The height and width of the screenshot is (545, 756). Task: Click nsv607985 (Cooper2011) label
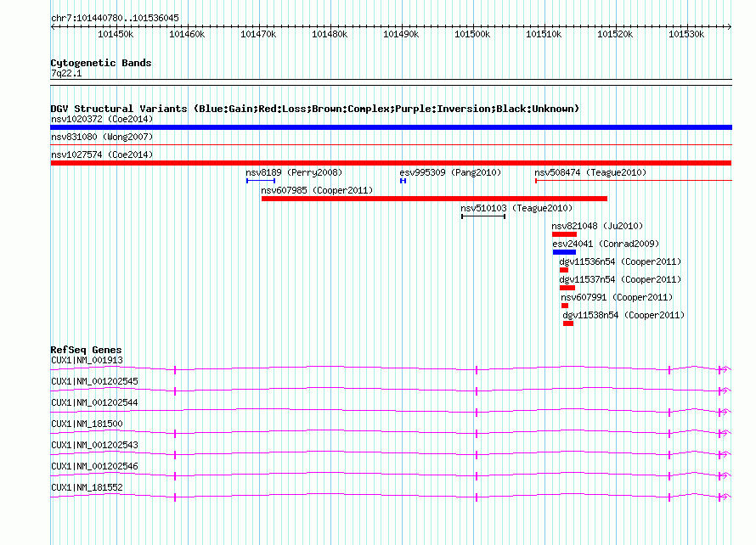point(317,190)
